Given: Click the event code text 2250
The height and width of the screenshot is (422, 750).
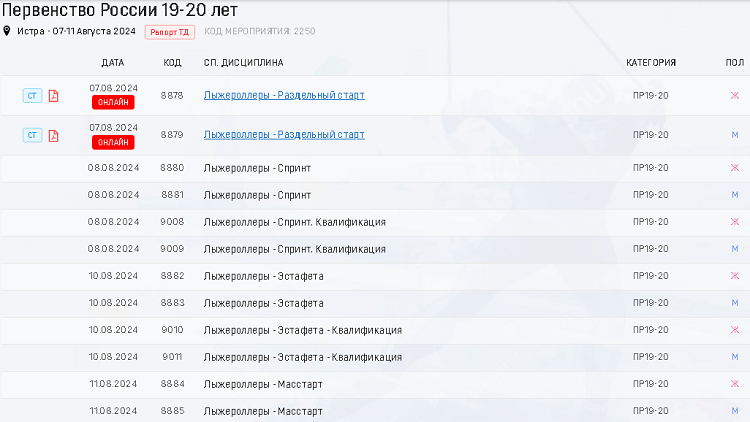Looking at the screenshot, I should [x=304, y=31].
